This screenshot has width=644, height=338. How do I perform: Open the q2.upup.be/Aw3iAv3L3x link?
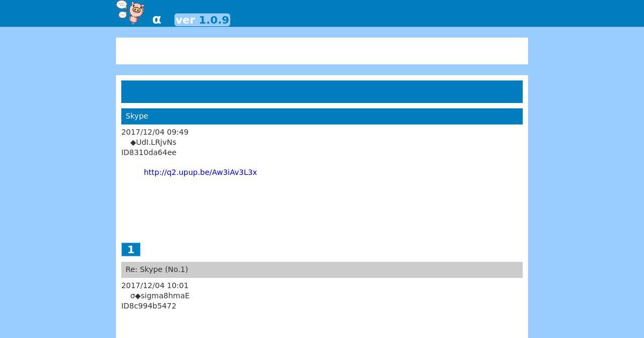pyautogui.click(x=200, y=172)
